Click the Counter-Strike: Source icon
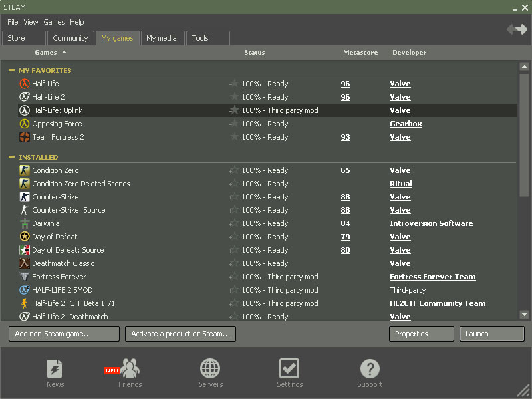The width and height of the screenshot is (532, 399). (25, 210)
